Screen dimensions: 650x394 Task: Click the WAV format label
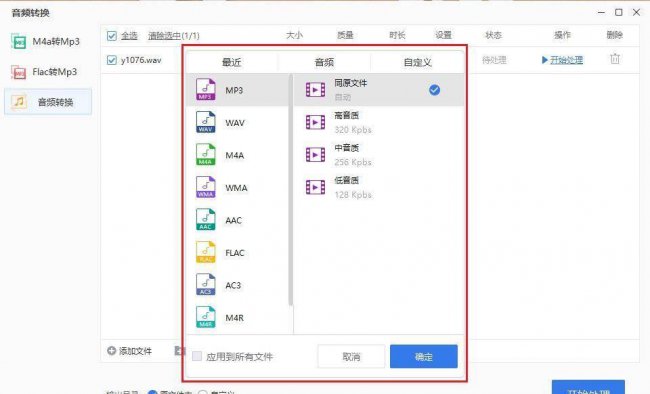point(235,123)
